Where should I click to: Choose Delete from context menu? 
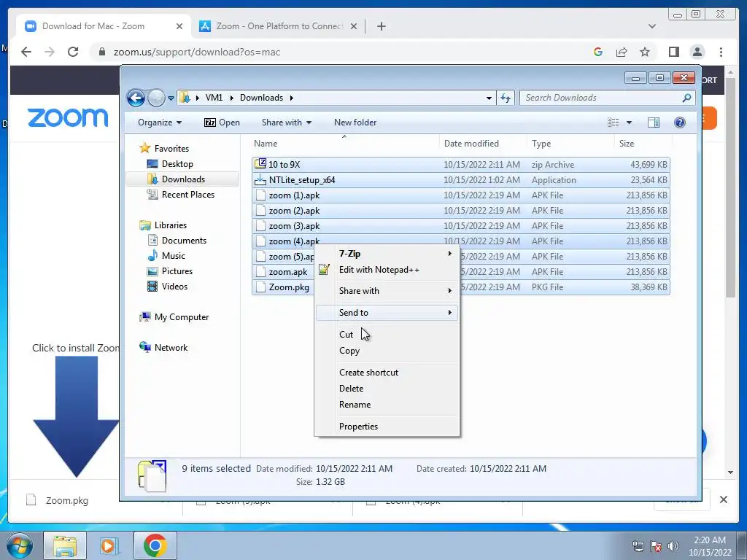pyautogui.click(x=387, y=389)
